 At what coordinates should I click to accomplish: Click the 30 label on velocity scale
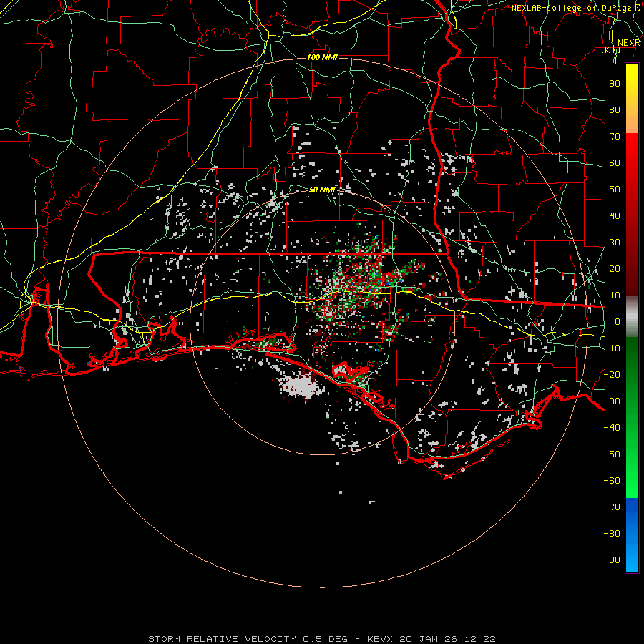(615, 243)
